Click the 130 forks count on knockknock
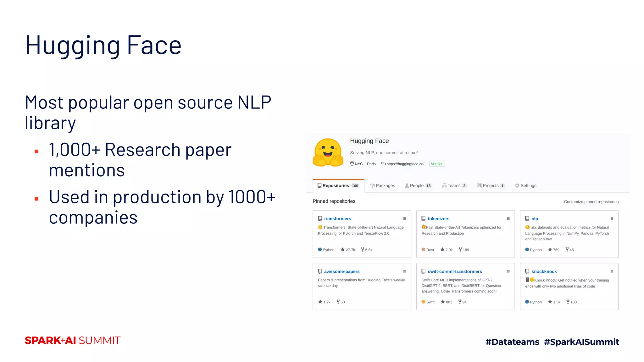The width and height of the screenshot is (644, 362). tap(571, 302)
